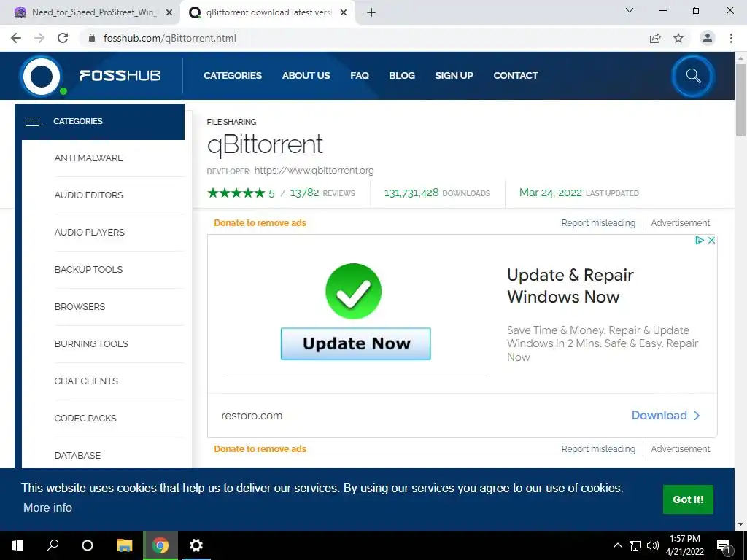
Task: Open ABOUT US in the navigation
Action: coord(306,76)
